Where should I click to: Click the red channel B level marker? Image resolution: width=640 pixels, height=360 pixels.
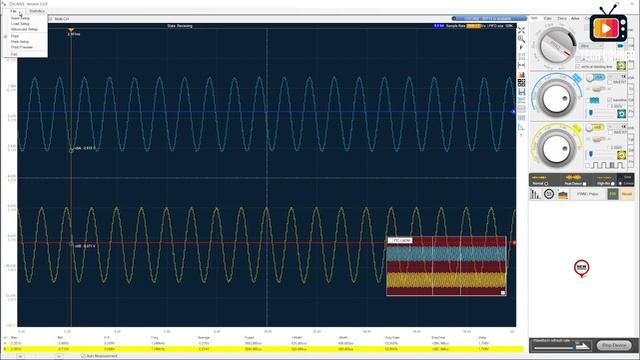pyautogui.click(x=514, y=243)
